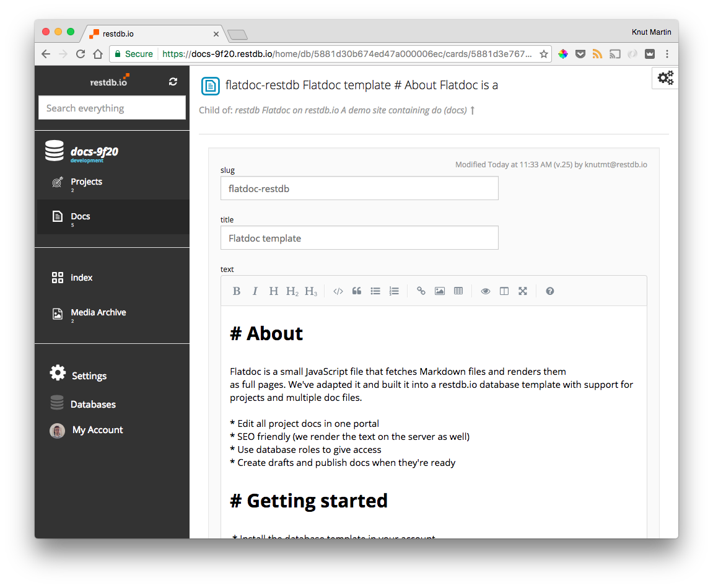Toggle bold formatting in the editor toolbar

[x=237, y=291]
